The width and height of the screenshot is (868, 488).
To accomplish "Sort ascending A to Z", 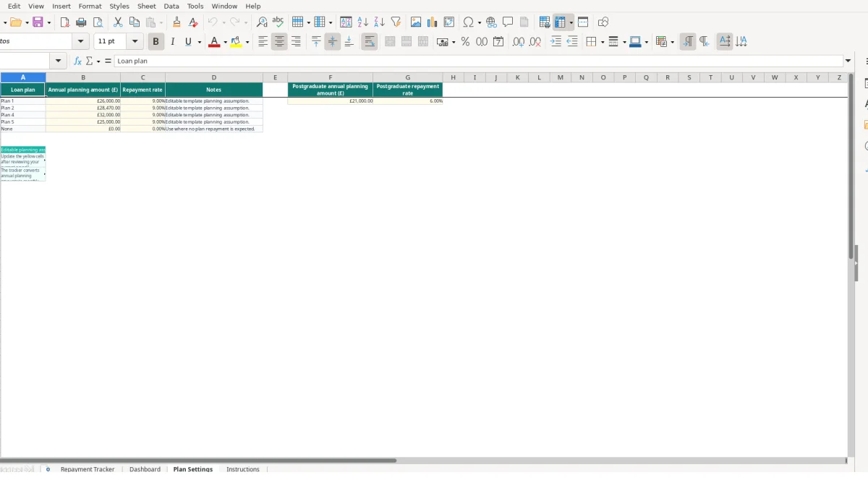I will tap(362, 22).
